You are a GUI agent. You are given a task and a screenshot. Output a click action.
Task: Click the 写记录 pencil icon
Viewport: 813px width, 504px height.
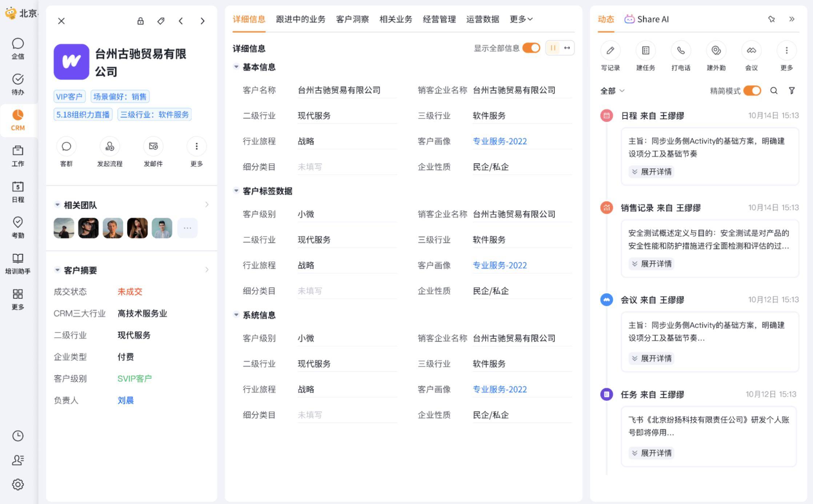click(x=610, y=51)
